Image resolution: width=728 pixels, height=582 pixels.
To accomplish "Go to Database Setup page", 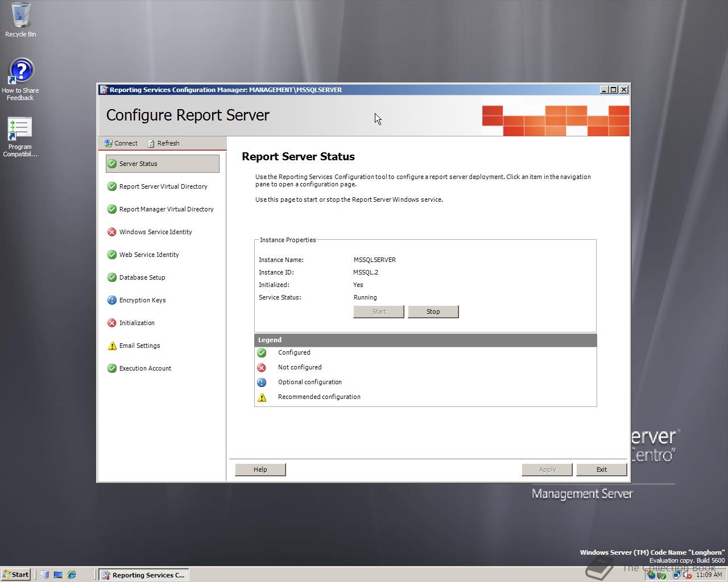I will tap(136, 277).
